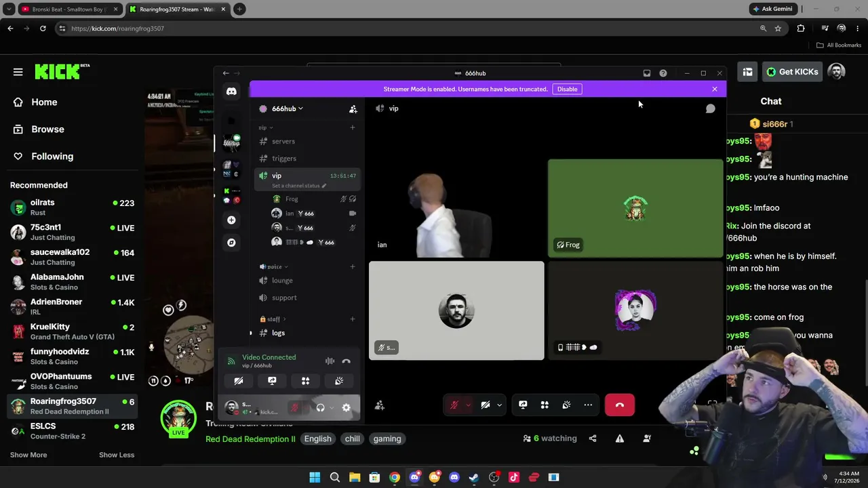Open headphones output options arrow in user panel
Viewport: 868px width, 488px height.
tap(330, 407)
